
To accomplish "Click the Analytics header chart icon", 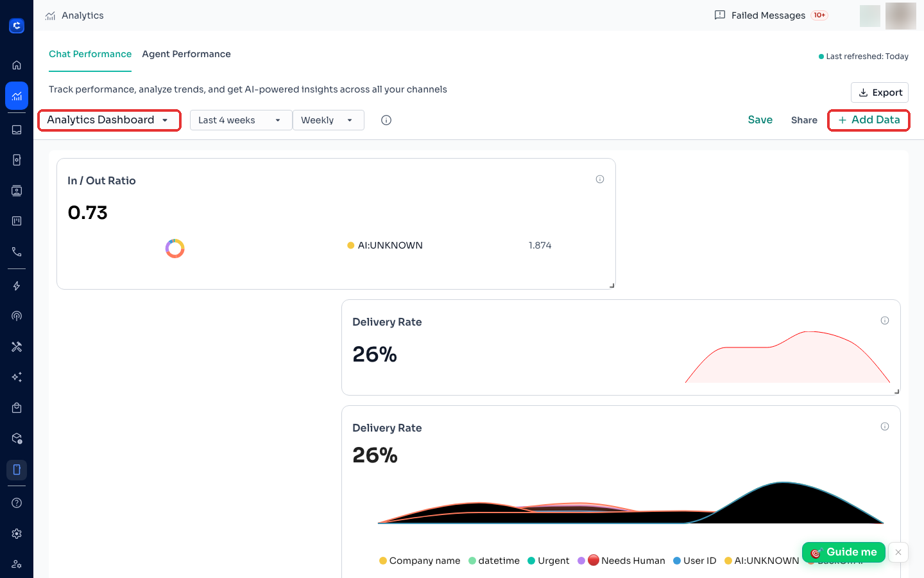I will pyautogui.click(x=51, y=15).
